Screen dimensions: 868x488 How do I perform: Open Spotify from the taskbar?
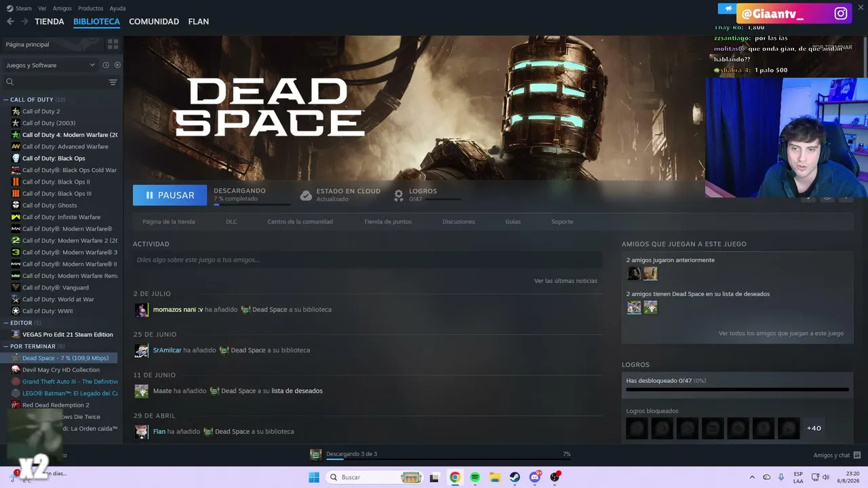[475, 477]
